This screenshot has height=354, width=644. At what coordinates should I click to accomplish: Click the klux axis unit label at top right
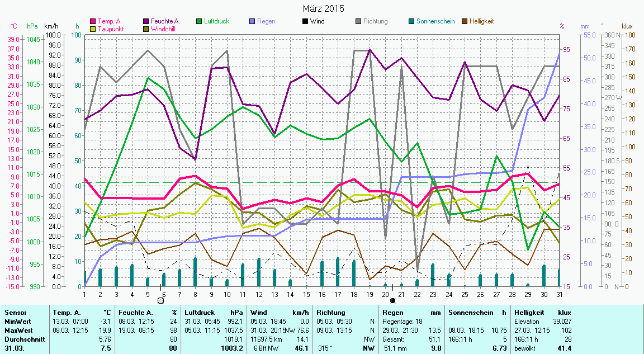coord(627,26)
